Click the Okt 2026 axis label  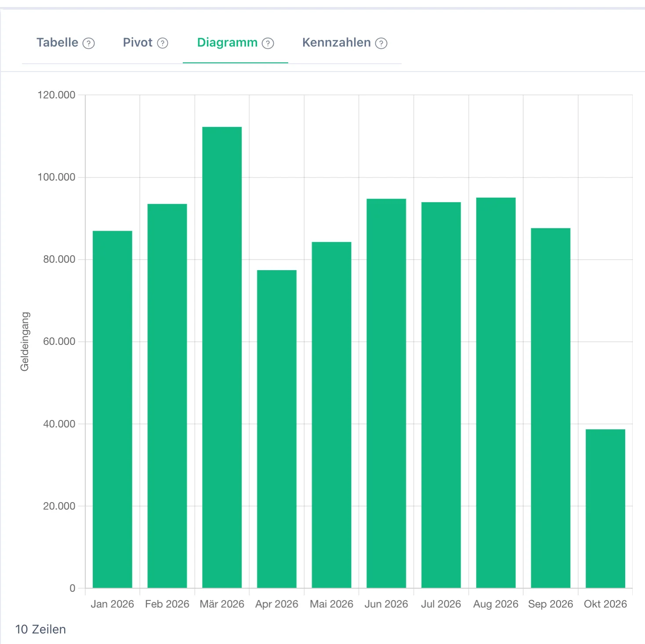point(605,604)
